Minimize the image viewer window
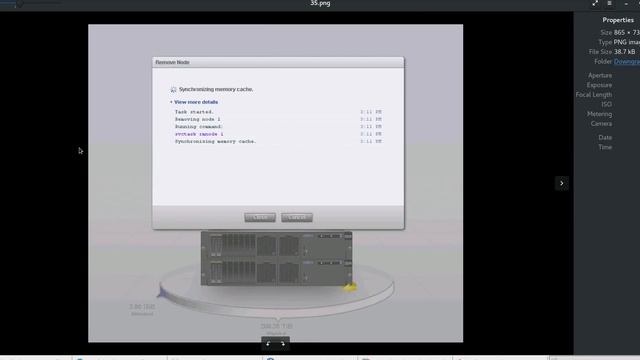Image resolution: width=640 pixels, height=360 pixels. click(626, 3)
